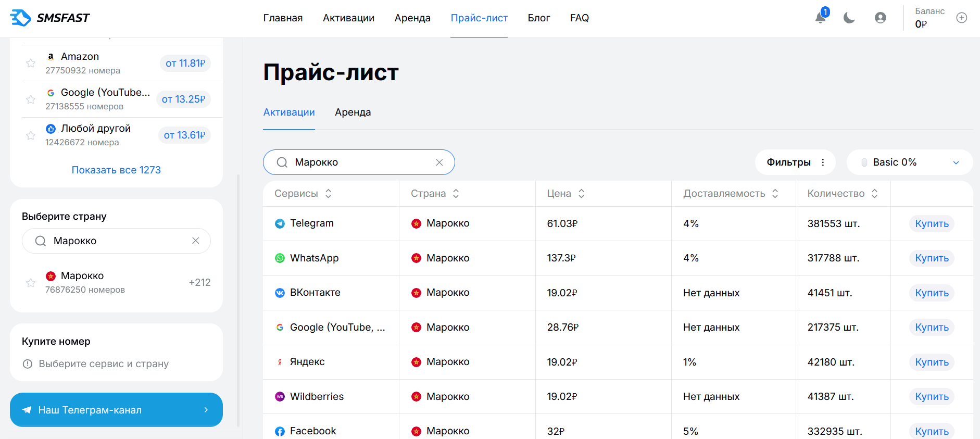Clear the Марокко price-list search field
Viewport: 980px width, 439px height.
[x=439, y=162]
